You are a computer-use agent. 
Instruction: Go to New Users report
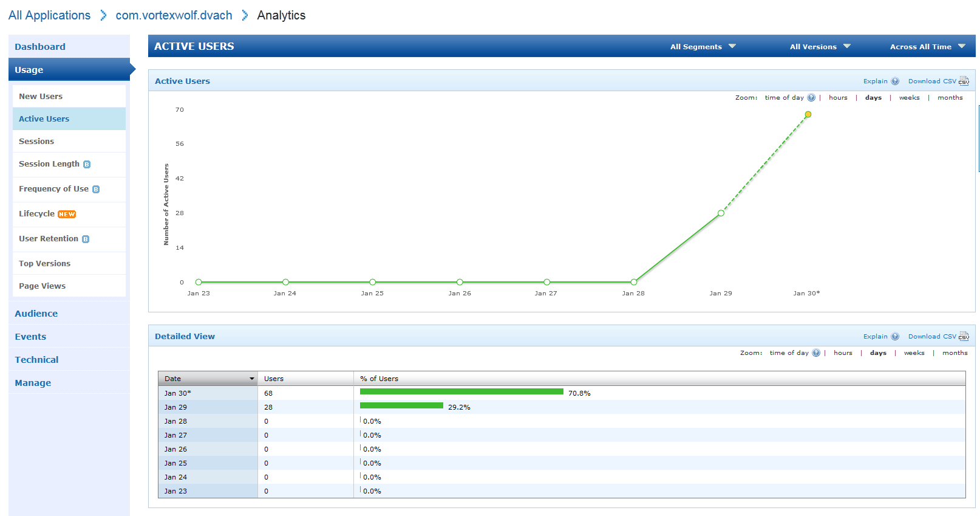[x=69, y=97]
